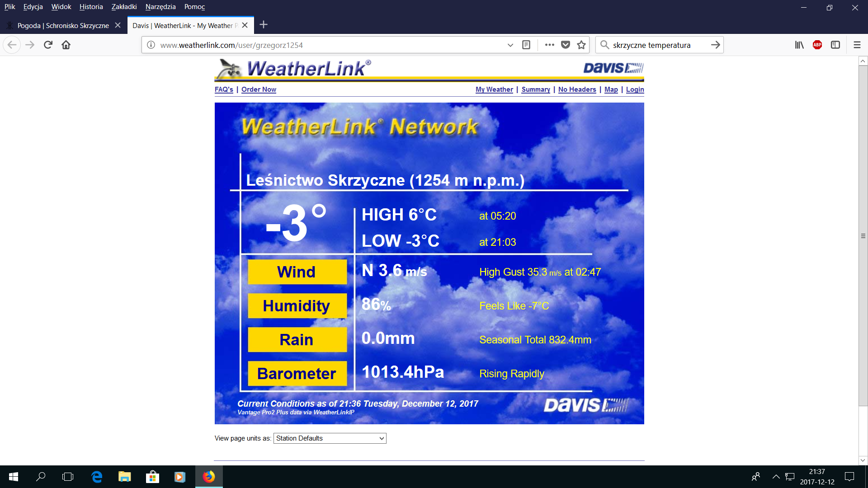Open the Firefox hamburger menu
Image resolution: width=868 pixels, height=488 pixels.
point(857,45)
